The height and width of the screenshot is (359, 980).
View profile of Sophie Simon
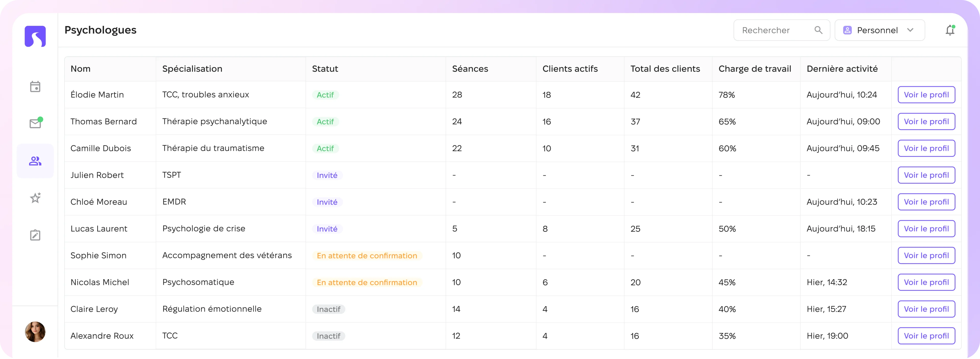926,256
